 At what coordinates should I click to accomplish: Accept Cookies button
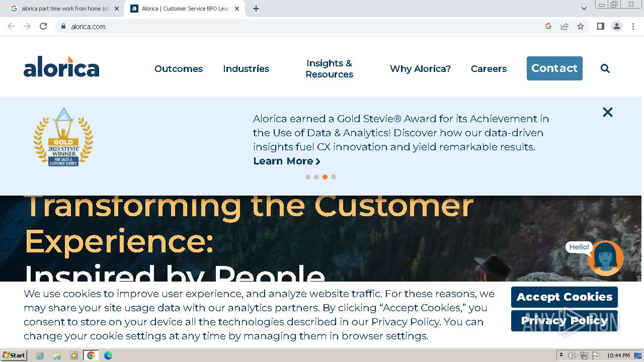click(565, 297)
